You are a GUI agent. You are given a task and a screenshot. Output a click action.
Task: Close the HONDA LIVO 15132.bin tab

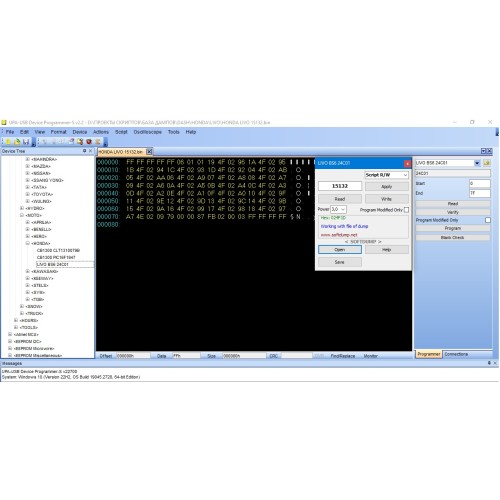point(149,152)
